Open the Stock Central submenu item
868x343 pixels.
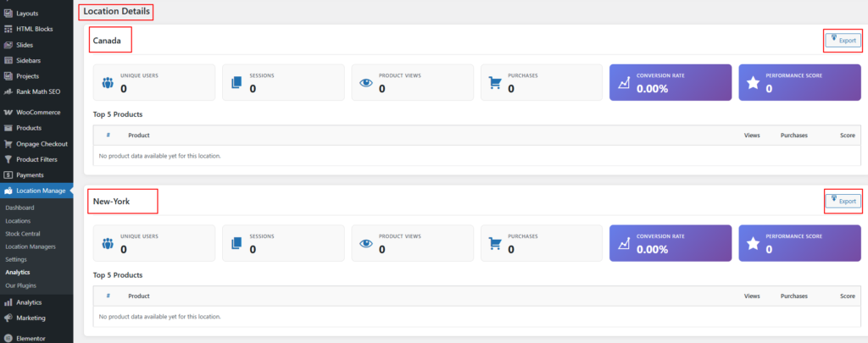[x=23, y=233]
